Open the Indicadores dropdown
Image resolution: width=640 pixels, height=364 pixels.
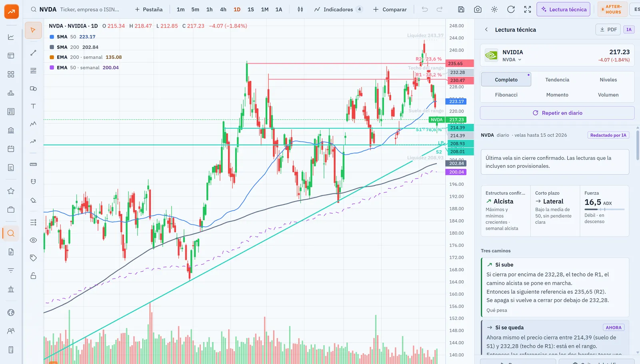tap(338, 9)
